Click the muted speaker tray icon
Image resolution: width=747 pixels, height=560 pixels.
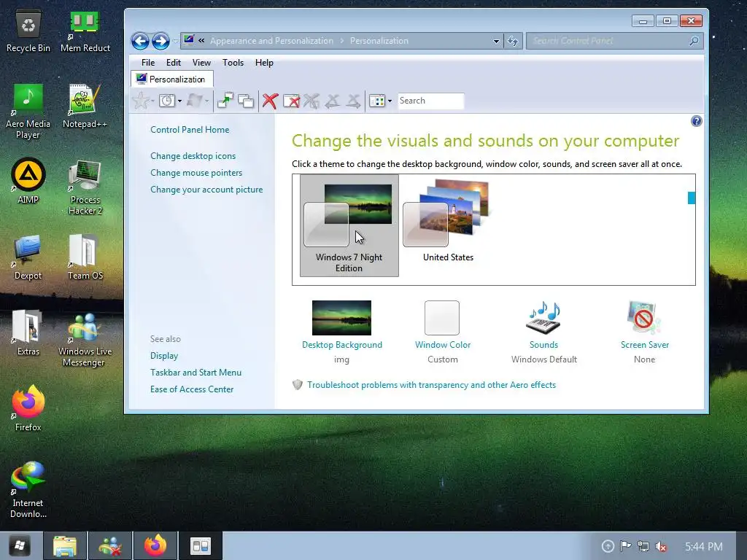(661, 546)
